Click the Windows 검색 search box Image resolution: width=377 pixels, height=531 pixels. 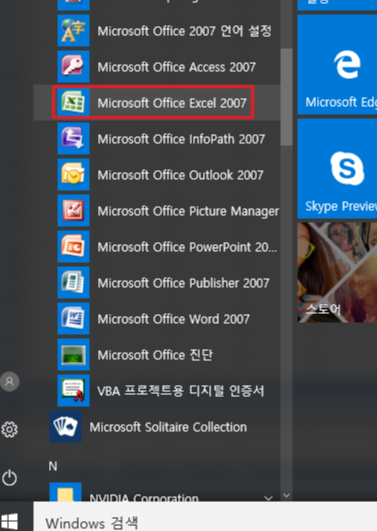pos(205,516)
